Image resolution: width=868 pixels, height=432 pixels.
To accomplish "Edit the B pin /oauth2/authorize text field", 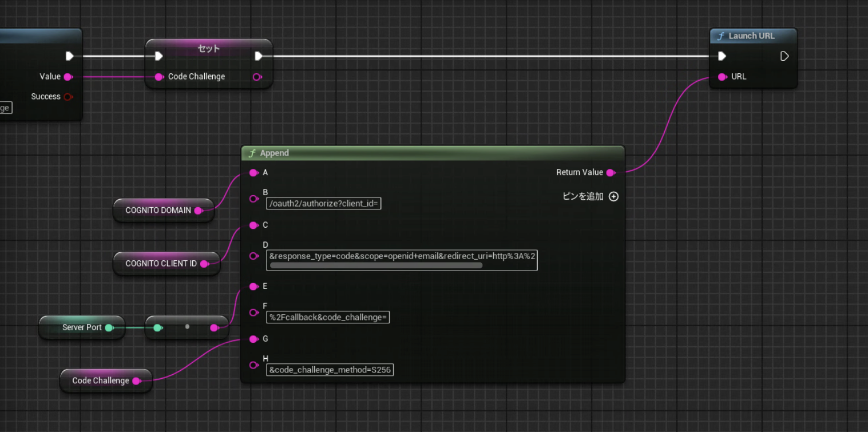I will pyautogui.click(x=323, y=203).
